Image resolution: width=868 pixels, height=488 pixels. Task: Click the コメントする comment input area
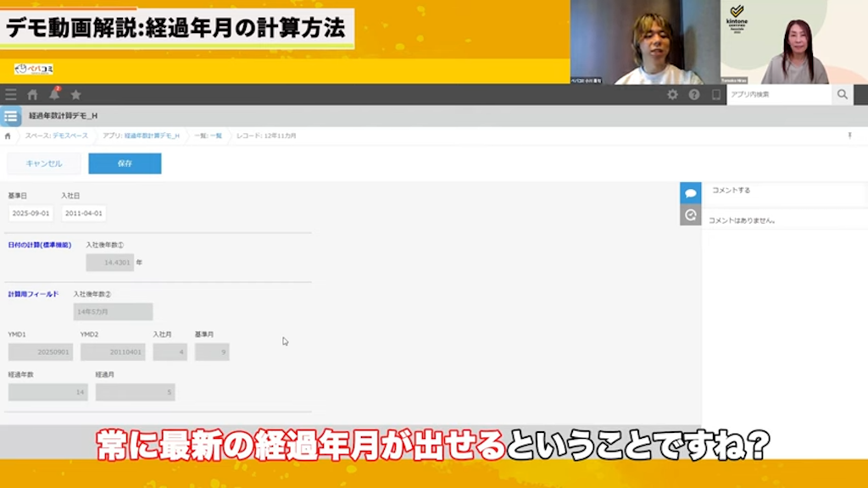pos(763,191)
